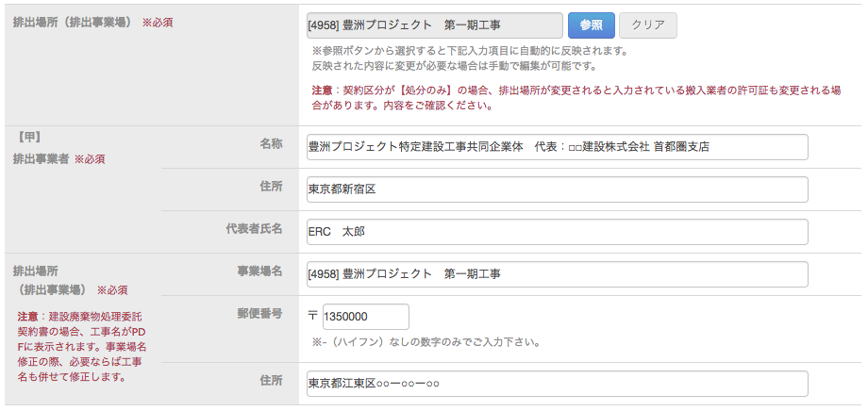
Task: Click the red 注意 warning about 契約区分
Action: tap(576, 98)
